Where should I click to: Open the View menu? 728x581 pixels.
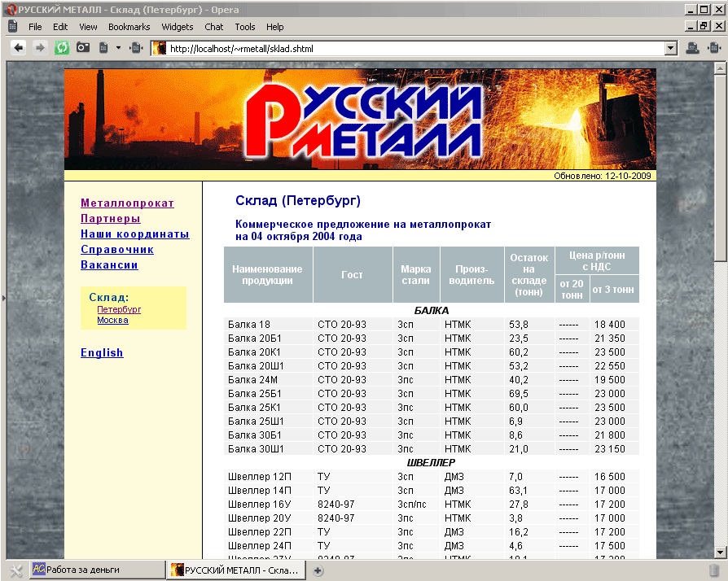coord(88,27)
